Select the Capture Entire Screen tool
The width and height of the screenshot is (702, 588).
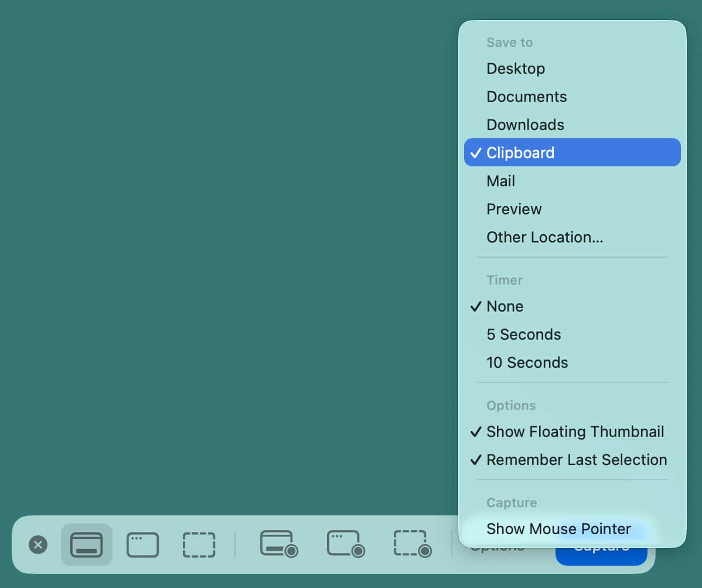86,545
